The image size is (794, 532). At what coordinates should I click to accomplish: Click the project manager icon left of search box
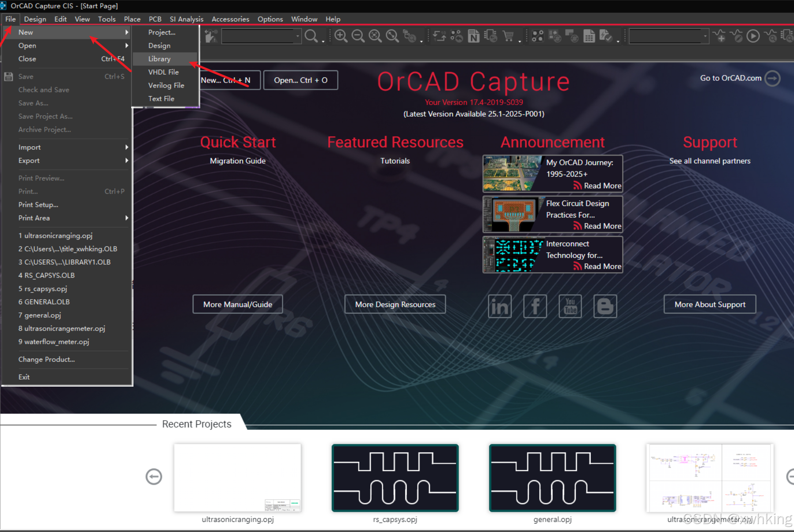(x=211, y=36)
